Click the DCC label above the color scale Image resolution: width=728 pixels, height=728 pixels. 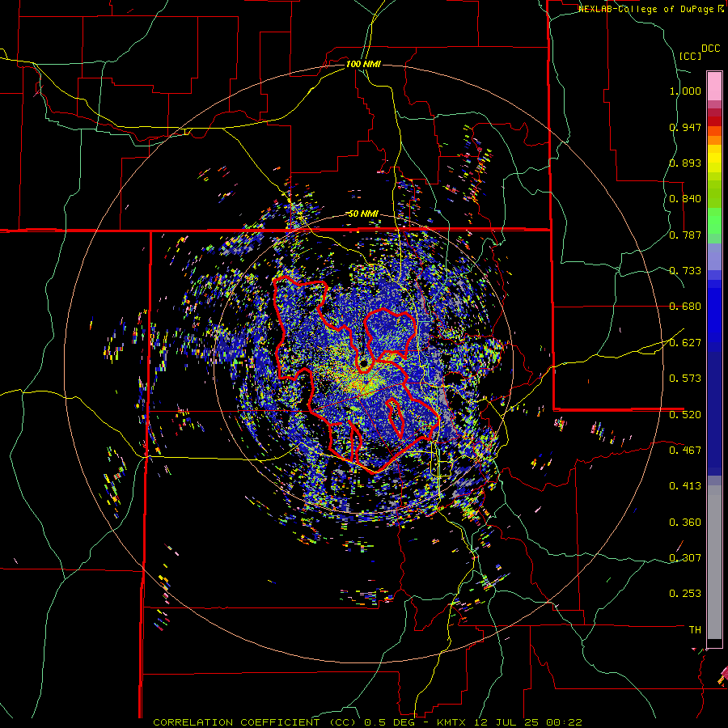[710, 49]
